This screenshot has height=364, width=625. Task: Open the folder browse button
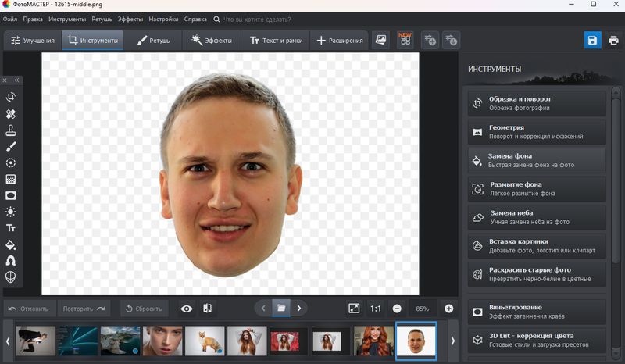click(x=281, y=309)
